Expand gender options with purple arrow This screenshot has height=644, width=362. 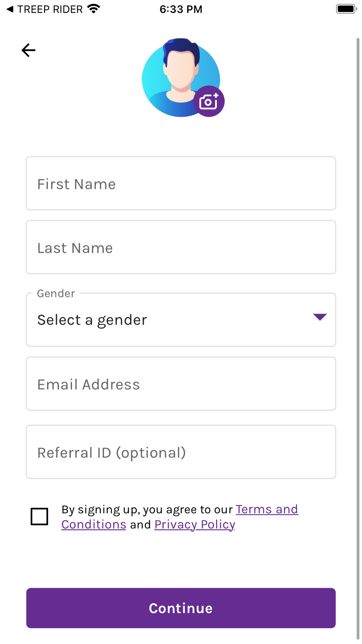pyautogui.click(x=320, y=317)
